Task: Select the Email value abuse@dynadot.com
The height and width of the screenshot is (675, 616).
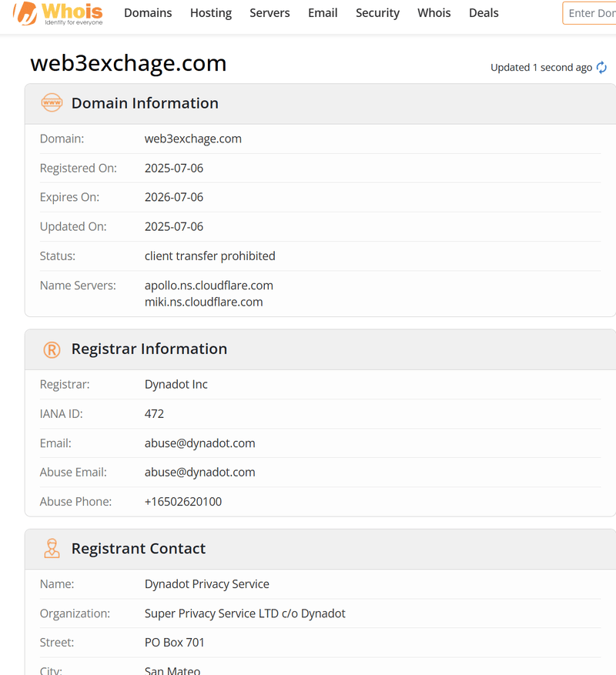Action: click(x=200, y=443)
